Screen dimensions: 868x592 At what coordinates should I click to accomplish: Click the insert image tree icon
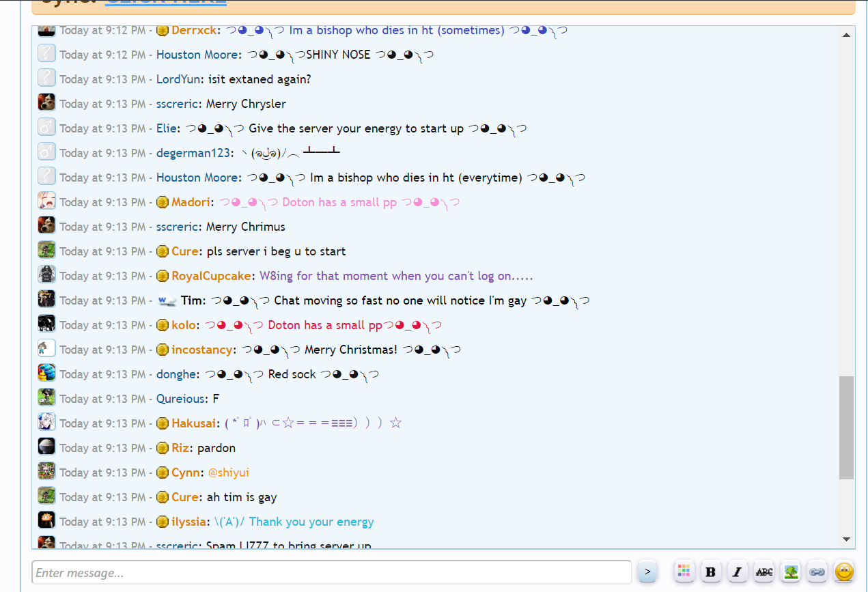(791, 572)
